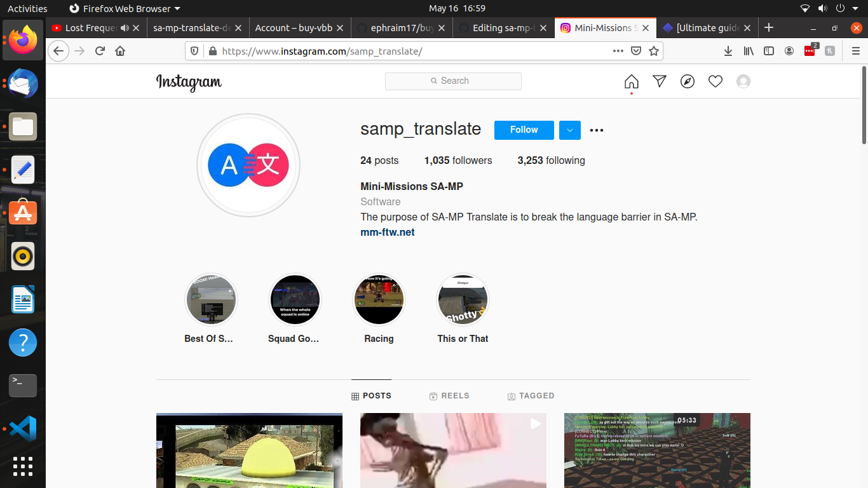The image size is (868, 488).
Task: Bookmark this page with the star icon
Action: 653,51
